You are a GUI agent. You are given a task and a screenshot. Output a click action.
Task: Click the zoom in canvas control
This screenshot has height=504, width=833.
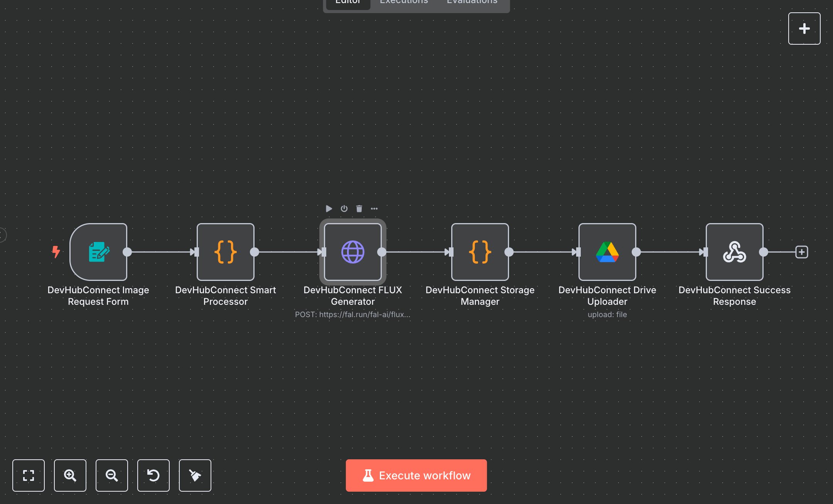tap(70, 475)
